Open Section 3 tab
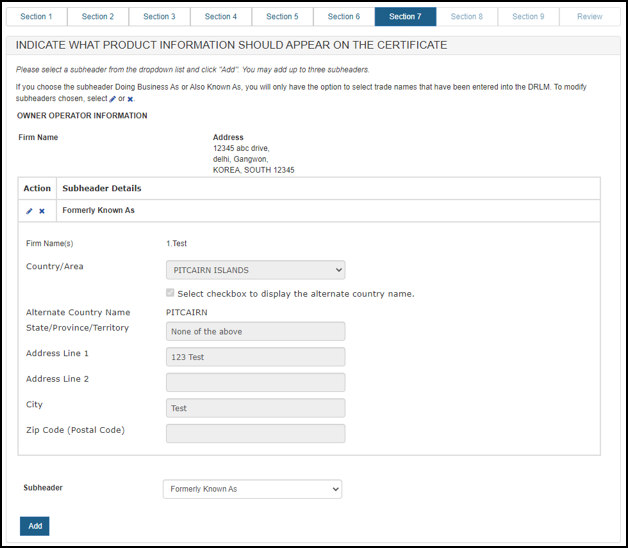This screenshot has width=628, height=548. point(159,17)
